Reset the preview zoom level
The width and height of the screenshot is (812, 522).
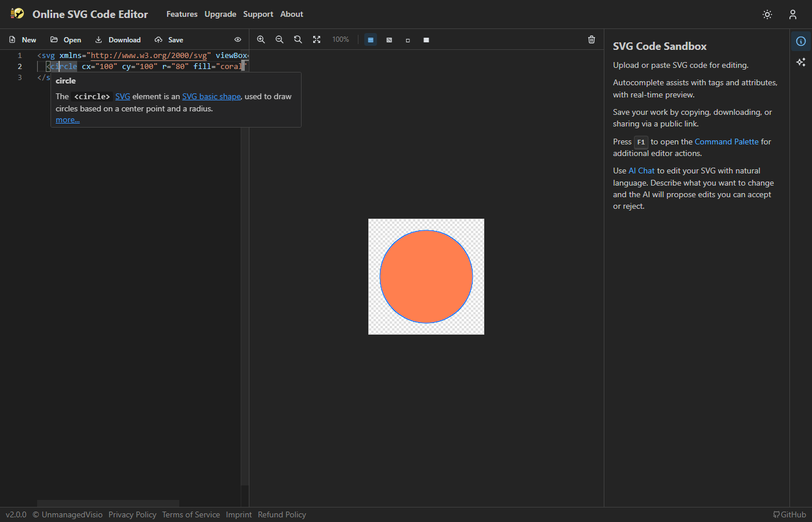coord(298,39)
